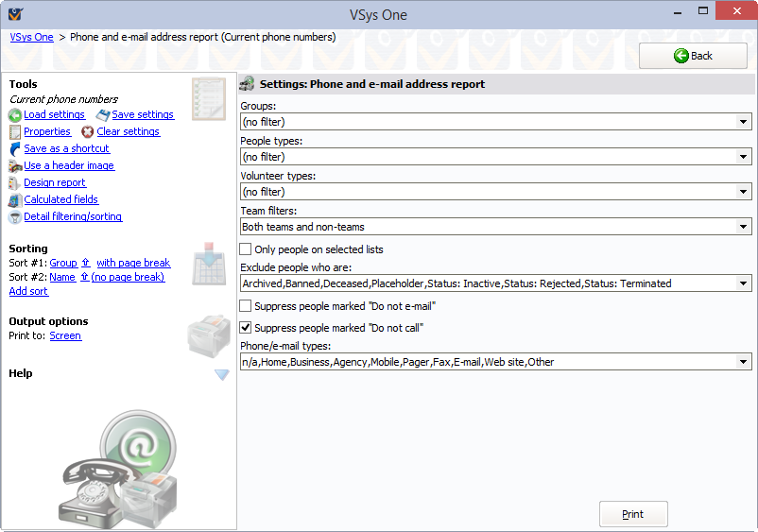Enable Only people on selected lists
The height and width of the screenshot is (532, 758).
click(246, 249)
